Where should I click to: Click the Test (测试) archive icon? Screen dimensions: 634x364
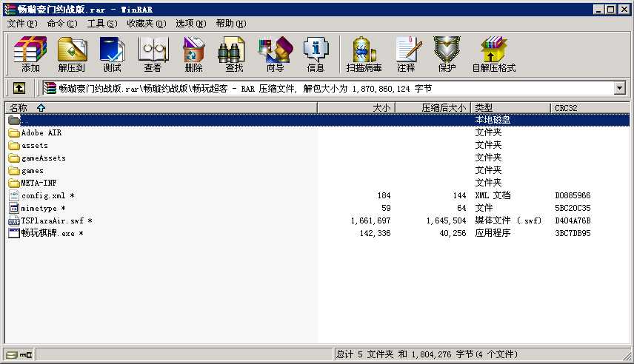point(112,55)
